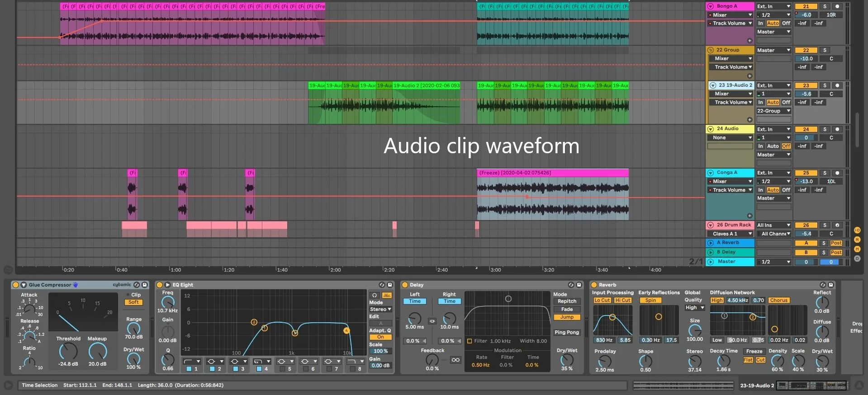Deactivate the Glue Compressor device

point(16,285)
